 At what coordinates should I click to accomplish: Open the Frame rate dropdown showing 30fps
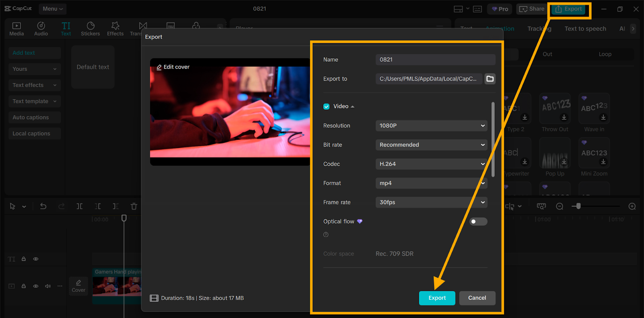pyautogui.click(x=431, y=202)
